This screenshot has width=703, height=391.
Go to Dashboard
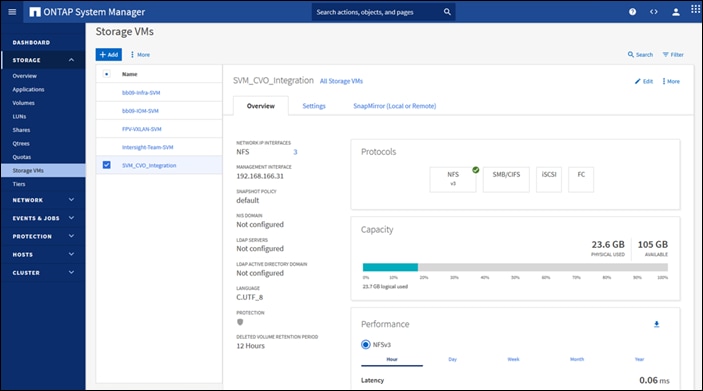[31, 43]
